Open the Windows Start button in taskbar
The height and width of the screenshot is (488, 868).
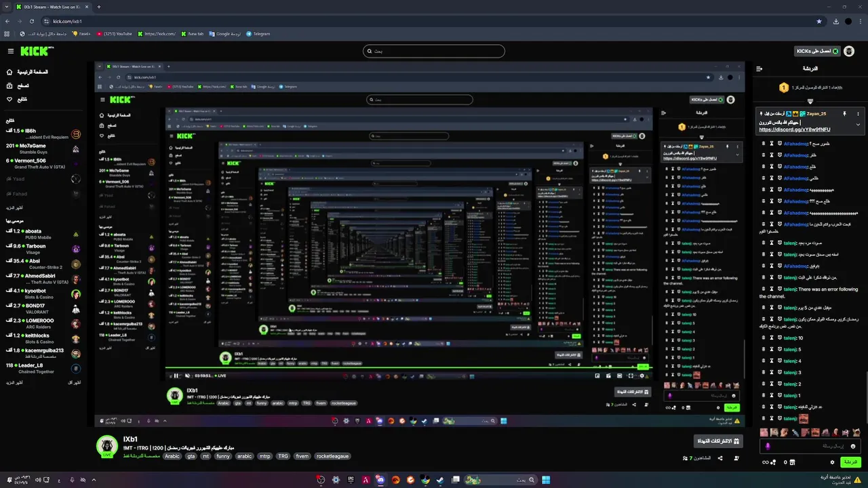click(x=546, y=480)
